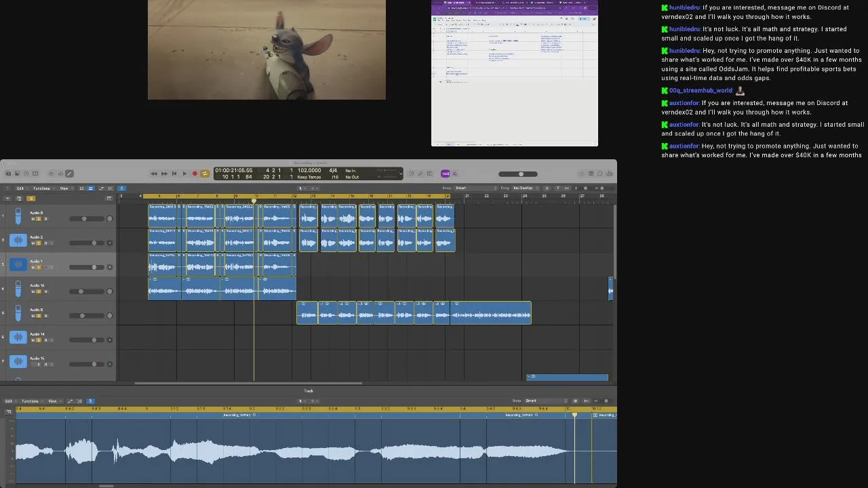
Task: Click the Rewind transport button
Action: [154, 174]
